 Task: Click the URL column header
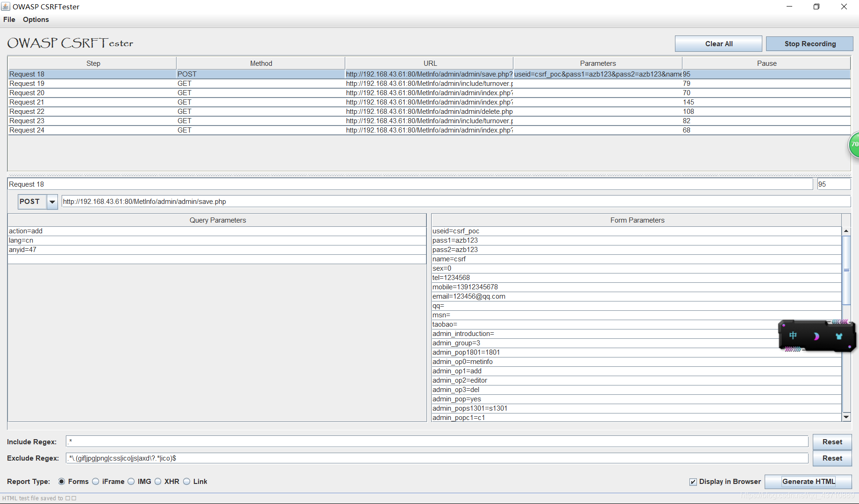pos(430,63)
